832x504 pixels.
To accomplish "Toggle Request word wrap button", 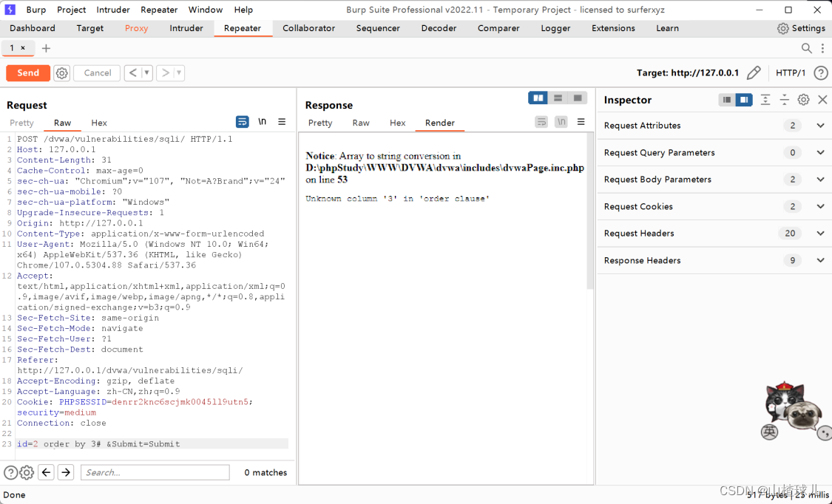I will pyautogui.click(x=242, y=122).
